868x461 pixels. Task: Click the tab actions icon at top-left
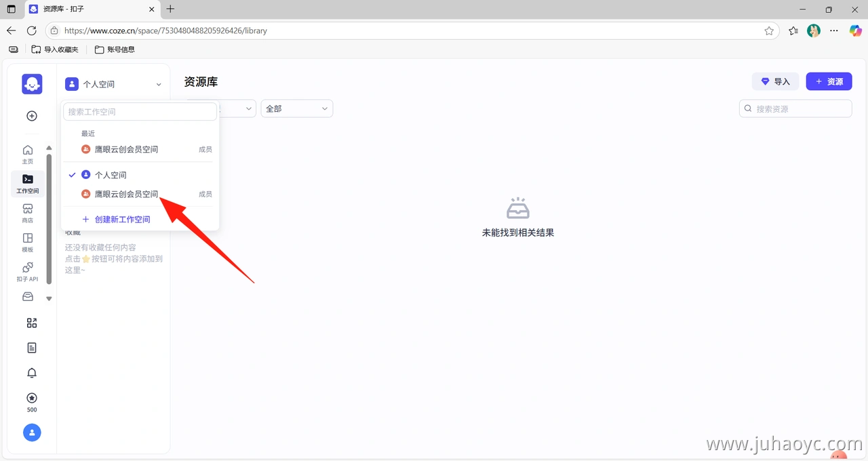[x=11, y=9]
